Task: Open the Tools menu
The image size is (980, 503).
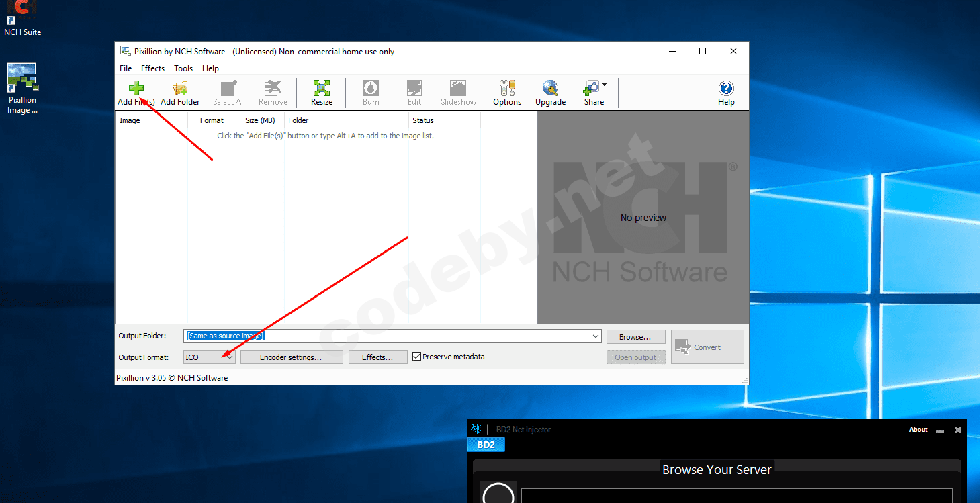Action: tap(183, 68)
